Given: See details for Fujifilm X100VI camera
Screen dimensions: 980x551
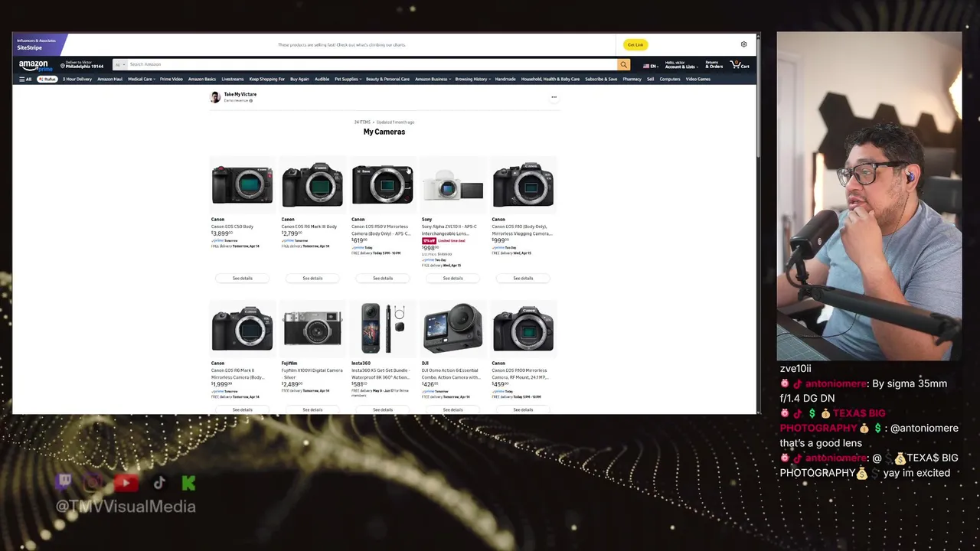Looking at the screenshot, I should point(312,409).
